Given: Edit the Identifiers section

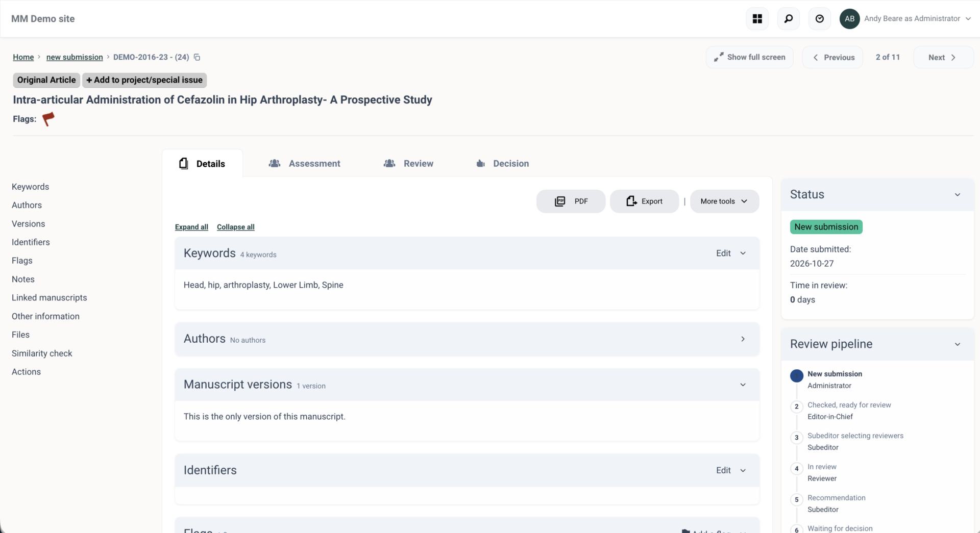Looking at the screenshot, I should [723, 470].
